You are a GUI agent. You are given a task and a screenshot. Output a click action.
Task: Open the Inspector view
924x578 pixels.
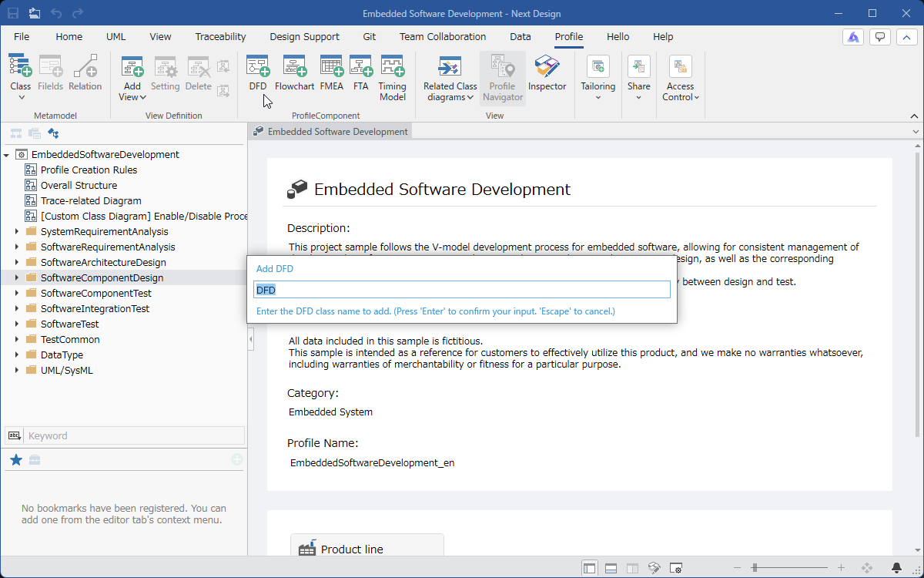547,73
